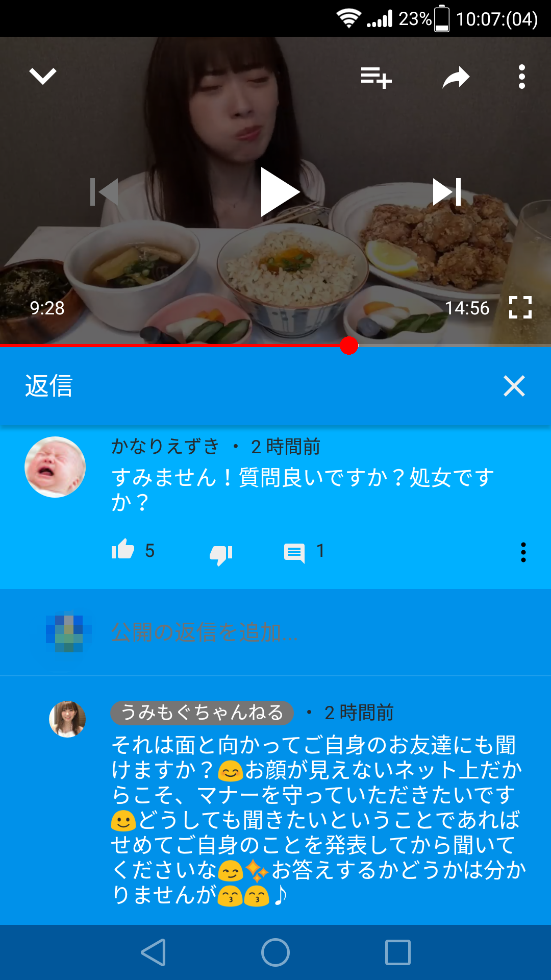Open reply count icon on comment
This screenshot has width=551, height=980.
294,553
